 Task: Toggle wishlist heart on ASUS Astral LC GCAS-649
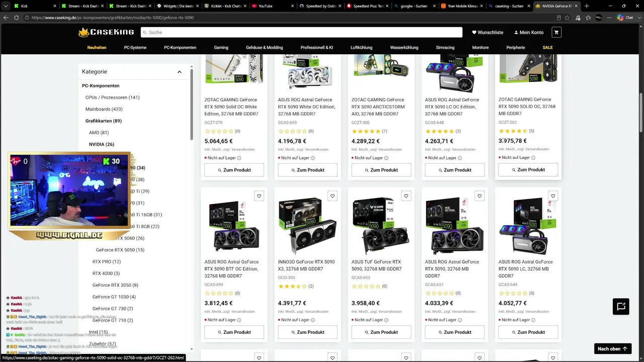point(553,196)
